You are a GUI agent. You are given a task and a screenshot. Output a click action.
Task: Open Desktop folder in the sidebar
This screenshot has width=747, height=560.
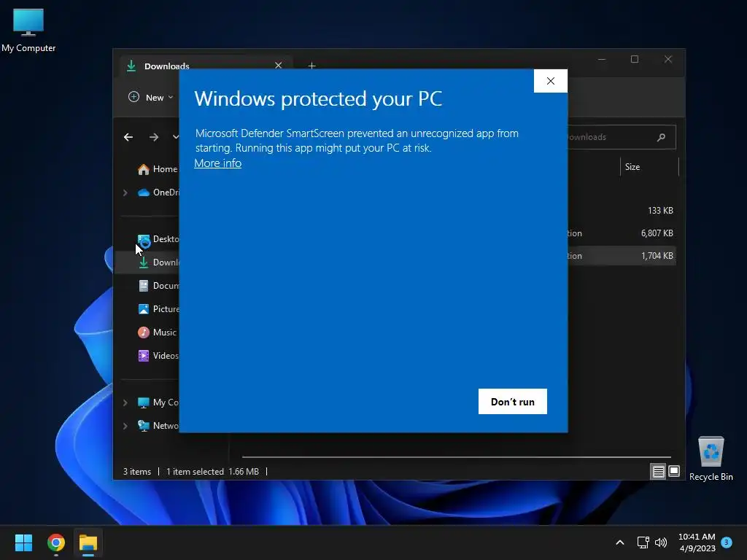158,239
